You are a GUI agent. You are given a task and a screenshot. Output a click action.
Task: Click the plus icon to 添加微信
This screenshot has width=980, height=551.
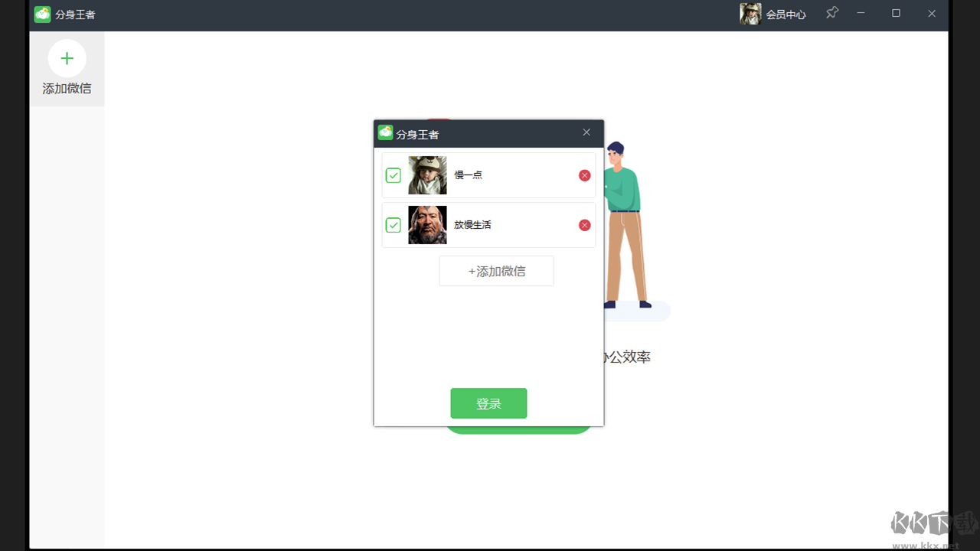tap(67, 58)
